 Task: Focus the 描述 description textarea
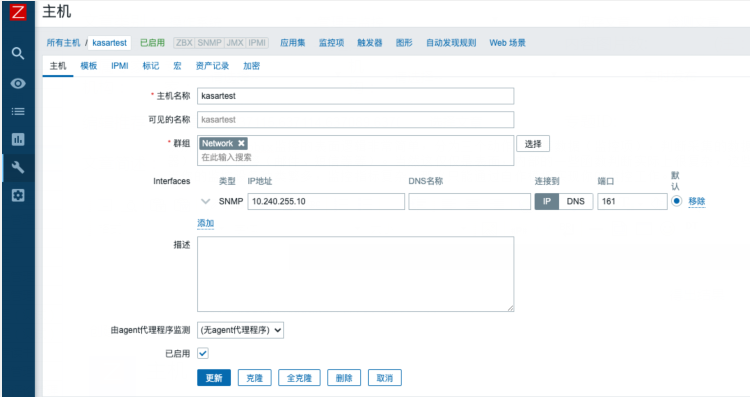pos(355,274)
